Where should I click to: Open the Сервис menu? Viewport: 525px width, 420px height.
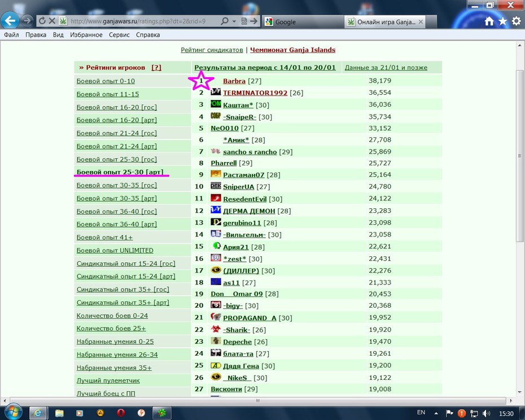(119, 35)
